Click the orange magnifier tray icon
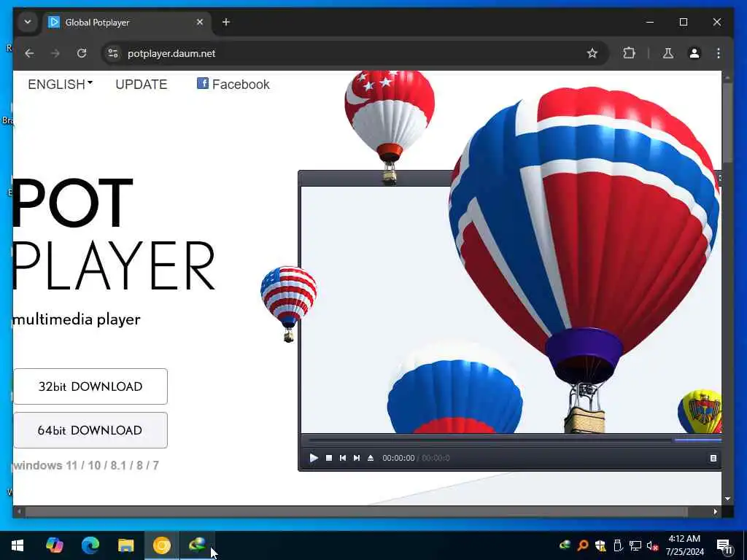The height and width of the screenshot is (560, 747). point(583,545)
